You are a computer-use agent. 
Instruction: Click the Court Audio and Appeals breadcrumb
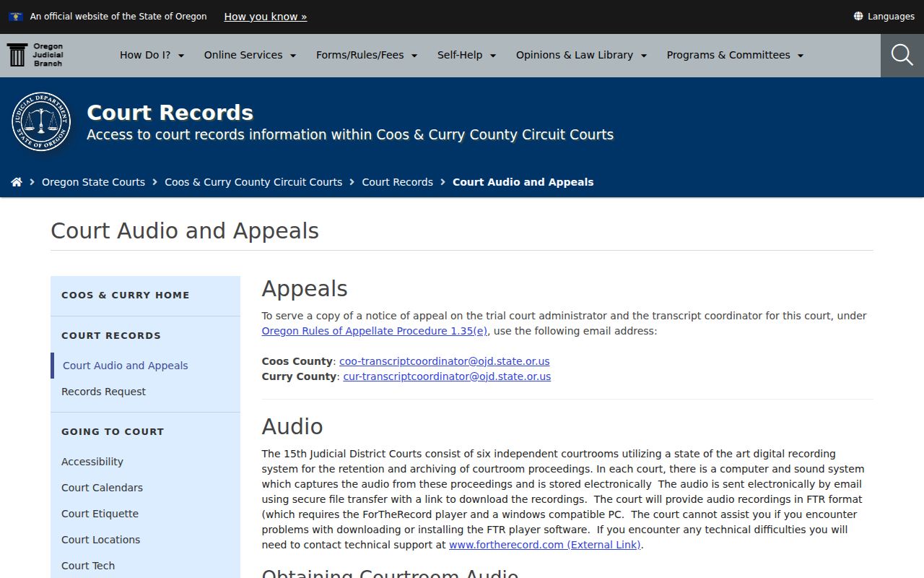coord(523,182)
